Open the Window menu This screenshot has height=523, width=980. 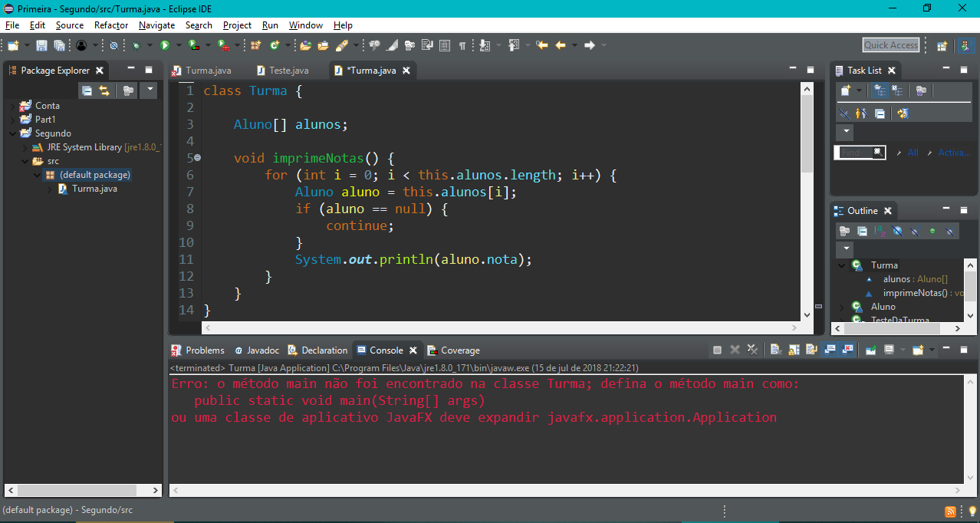[x=306, y=25]
